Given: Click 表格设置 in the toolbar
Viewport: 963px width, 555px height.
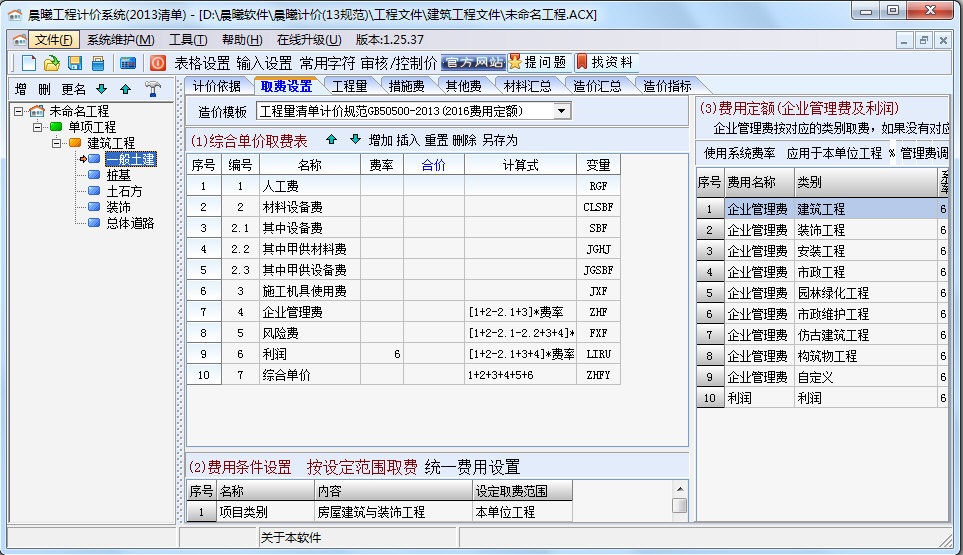Looking at the screenshot, I should pos(202,63).
